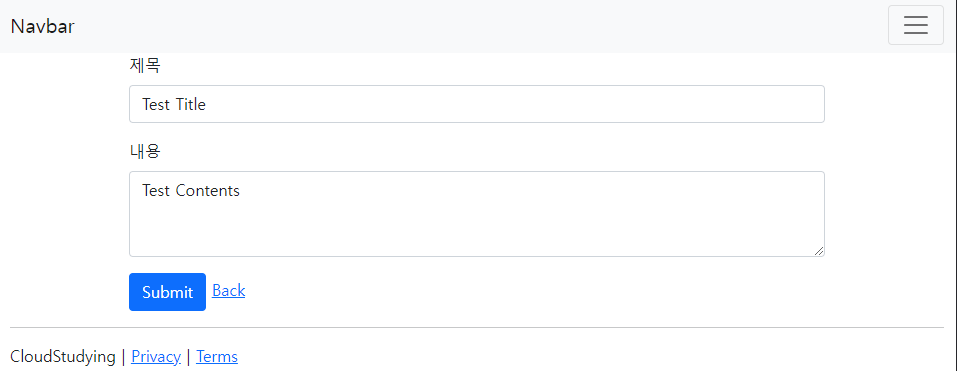Open the Terms link in the footer
The image size is (957, 371).
click(217, 356)
